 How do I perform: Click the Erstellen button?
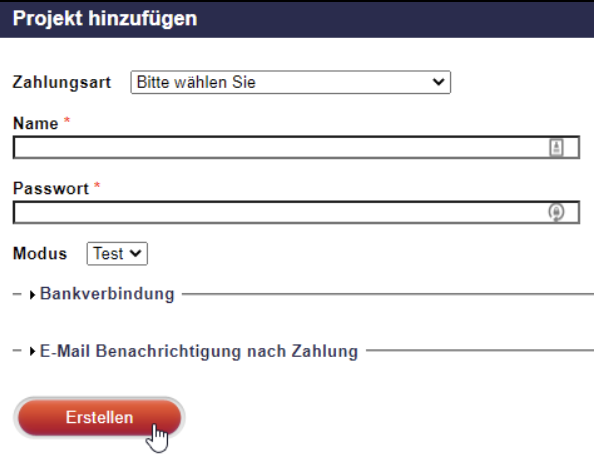click(x=100, y=417)
